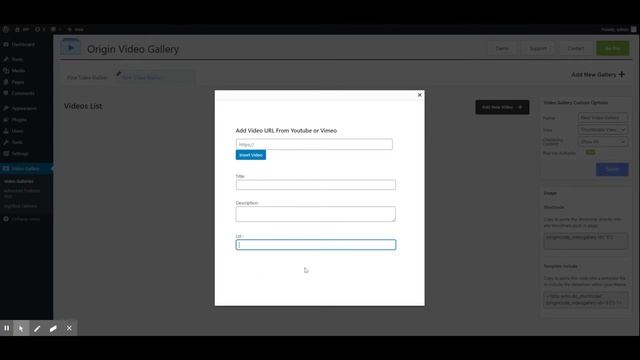Open the Displaying Content dropdown
The width and height of the screenshot is (640, 360).
(x=602, y=142)
